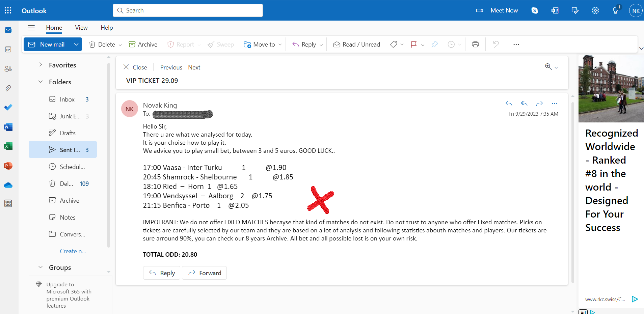Toggle Read / Unread status
The height and width of the screenshot is (314, 644).
point(356,44)
